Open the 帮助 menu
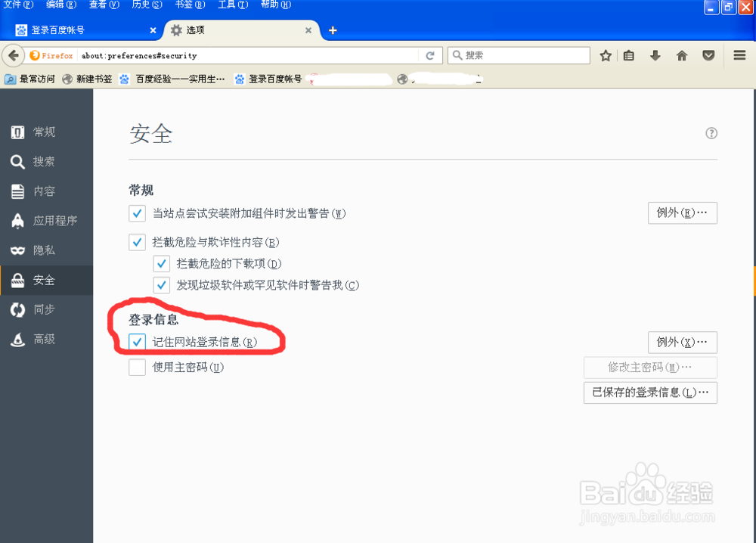Image resolution: width=756 pixels, height=543 pixels. point(276,5)
